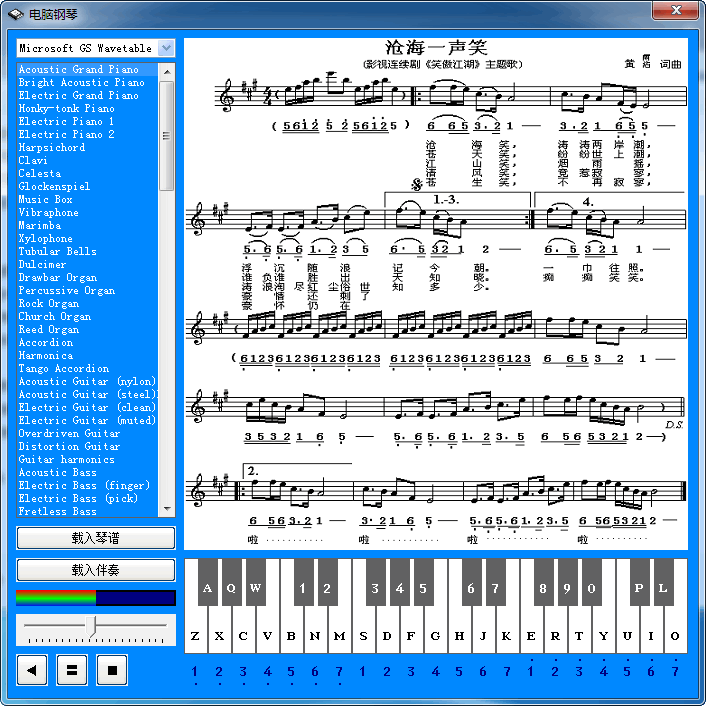Select Acoustic Bass
The width and height of the screenshot is (706, 706).
pyautogui.click(x=88, y=473)
